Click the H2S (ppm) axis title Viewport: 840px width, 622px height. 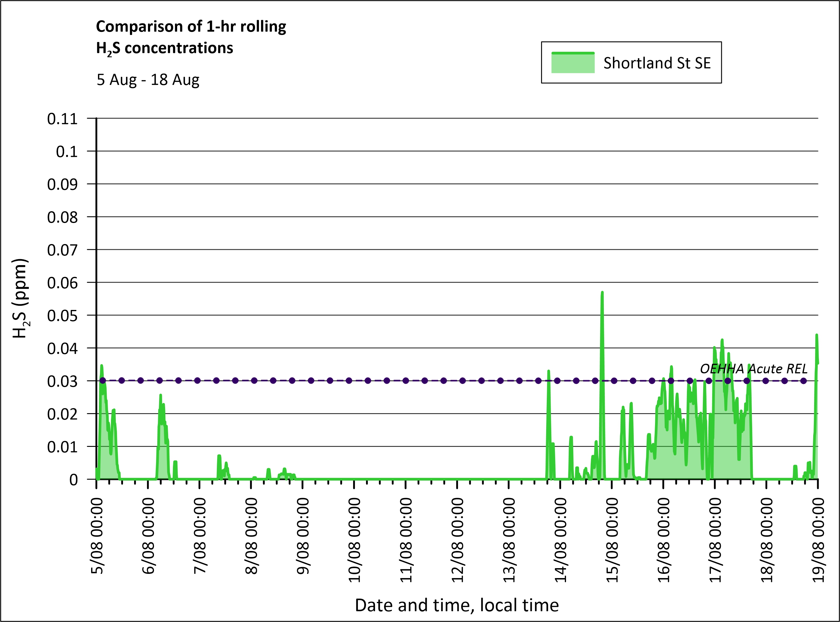(21, 298)
